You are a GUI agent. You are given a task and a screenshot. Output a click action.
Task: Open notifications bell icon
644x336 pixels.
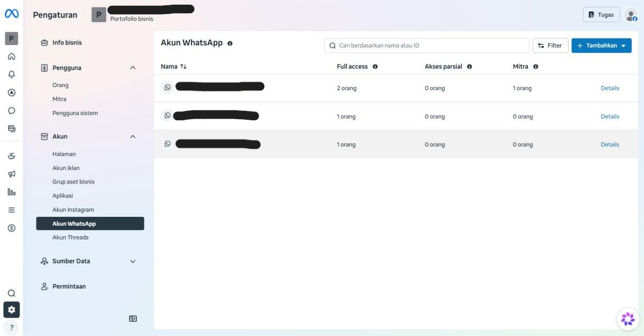(12, 74)
